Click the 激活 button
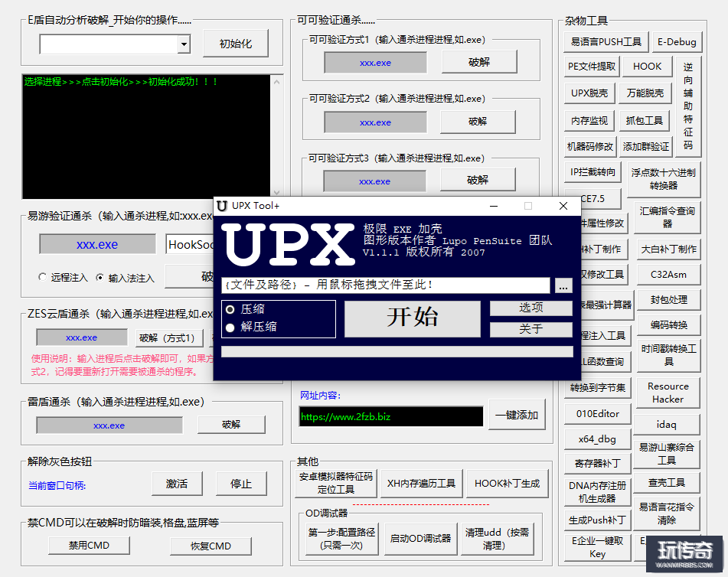Screen dimensions: 728x577 pos(177,484)
